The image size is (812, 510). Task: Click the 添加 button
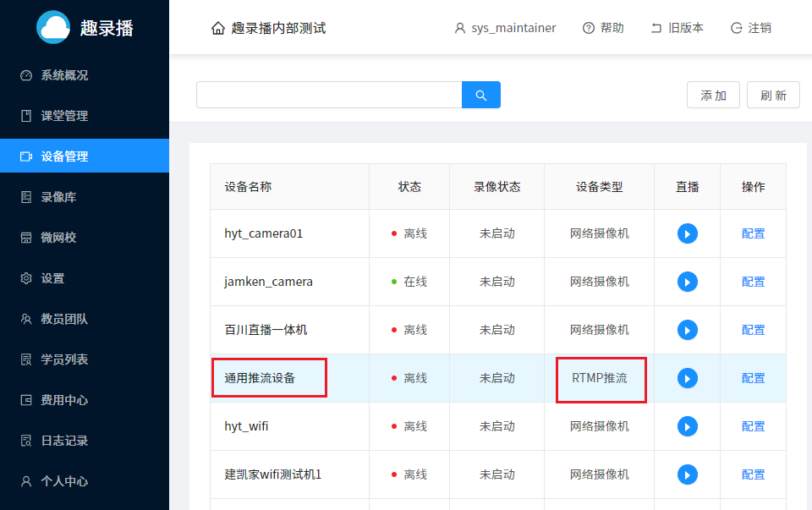click(x=713, y=95)
